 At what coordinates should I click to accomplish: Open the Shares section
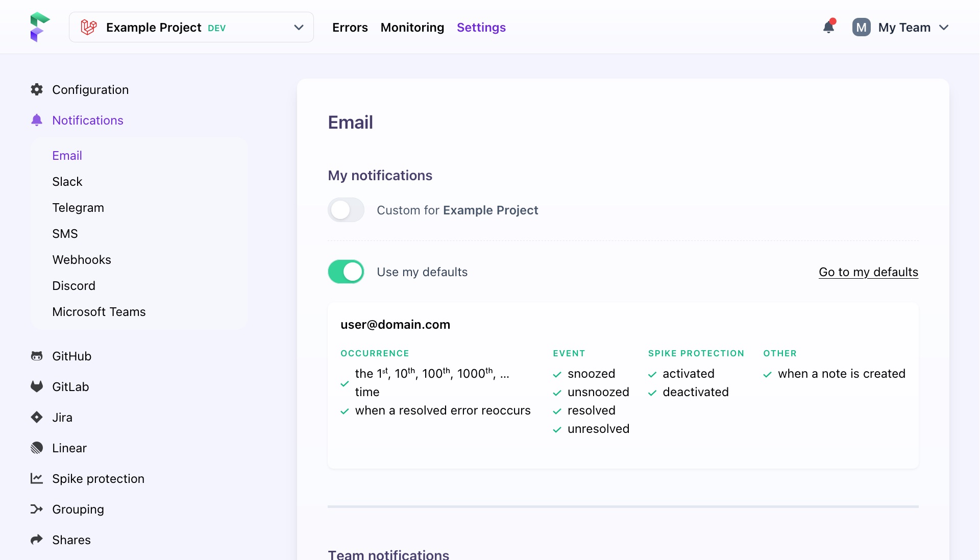71,540
